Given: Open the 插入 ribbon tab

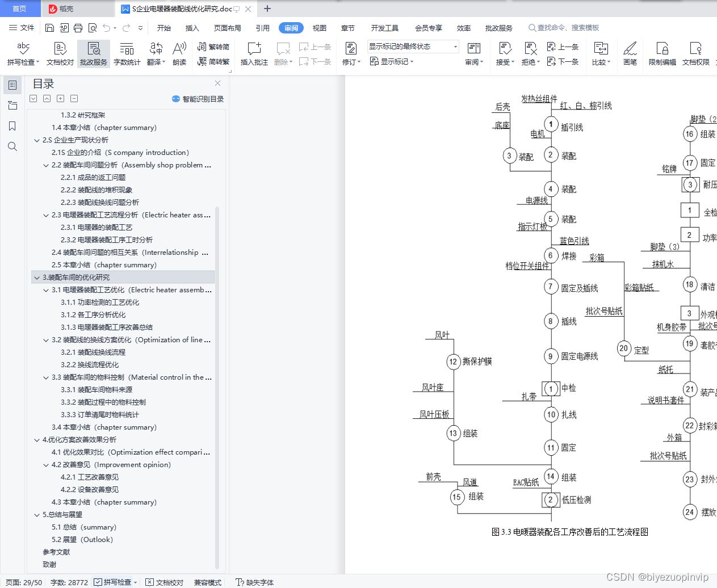Looking at the screenshot, I should point(192,28).
